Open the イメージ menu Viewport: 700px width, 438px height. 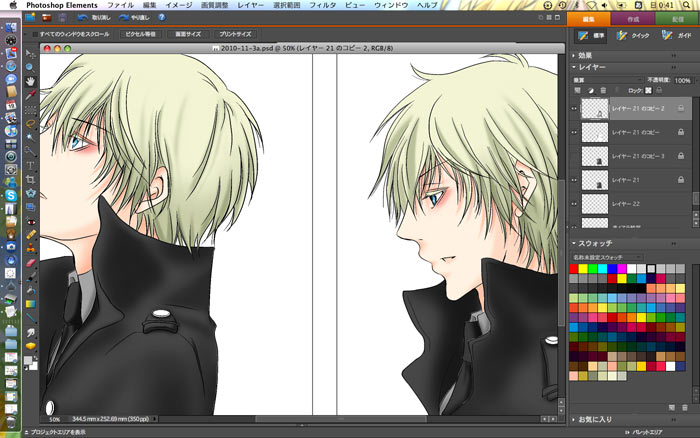coord(179,5)
